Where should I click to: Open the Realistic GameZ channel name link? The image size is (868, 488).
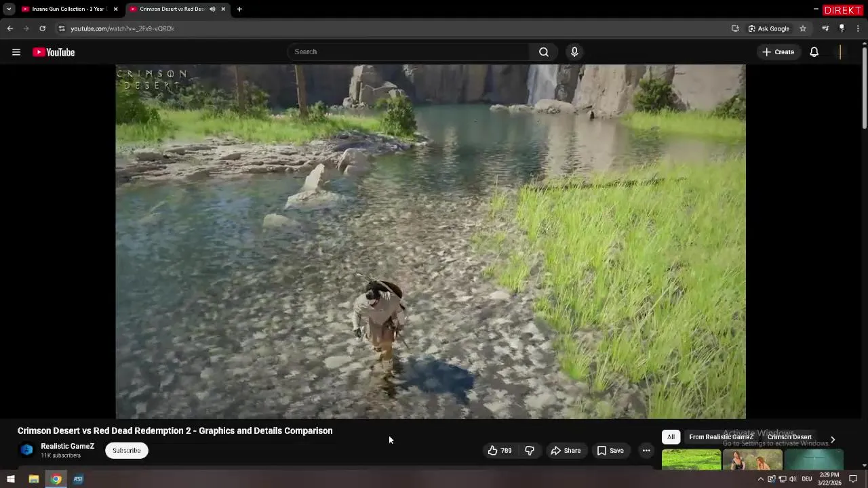point(67,446)
